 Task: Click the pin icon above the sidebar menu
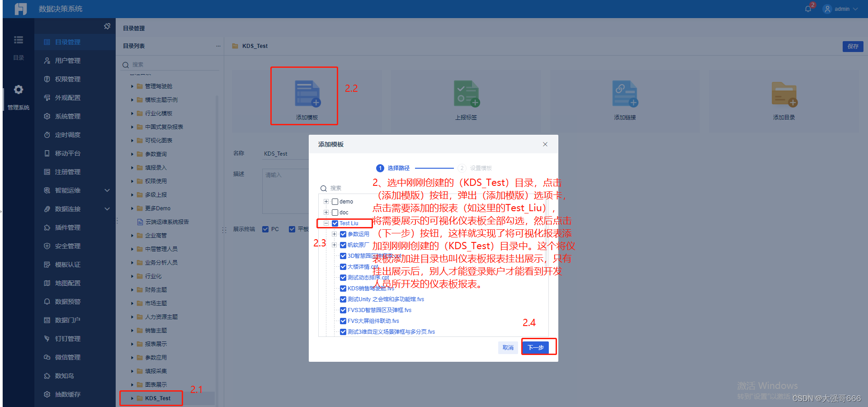107,26
